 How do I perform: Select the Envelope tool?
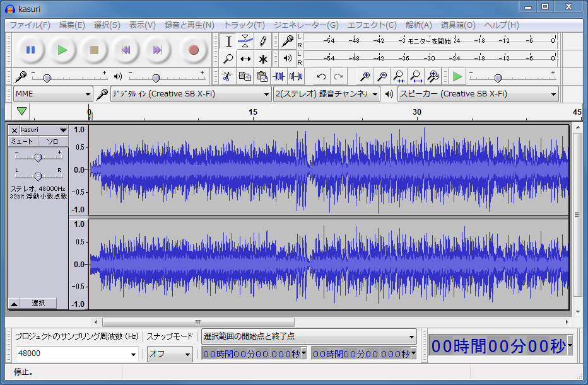[x=245, y=42]
